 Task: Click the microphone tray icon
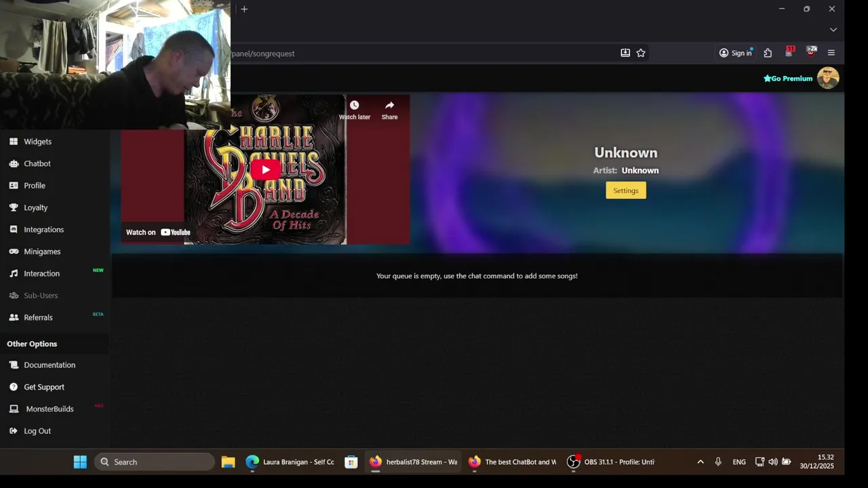(x=718, y=462)
